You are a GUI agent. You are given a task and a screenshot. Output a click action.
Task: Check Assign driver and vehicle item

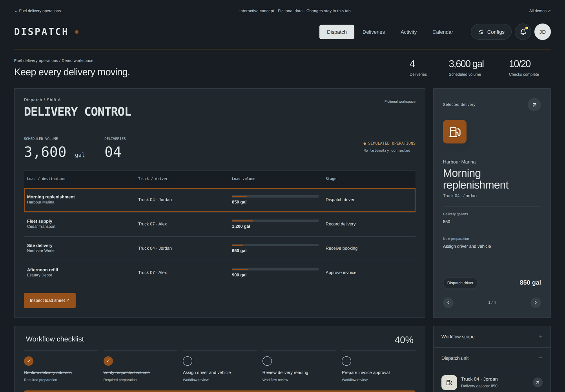pos(188,361)
